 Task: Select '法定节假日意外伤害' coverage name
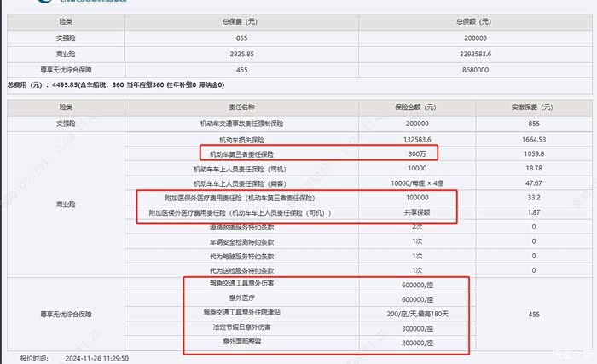pyautogui.click(x=241, y=327)
